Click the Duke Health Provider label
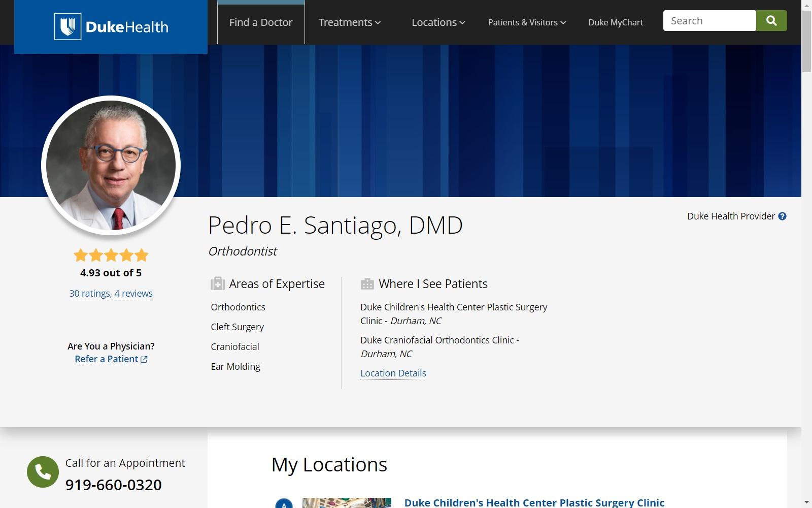The height and width of the screenshot is (508, 812). (731, 216)
